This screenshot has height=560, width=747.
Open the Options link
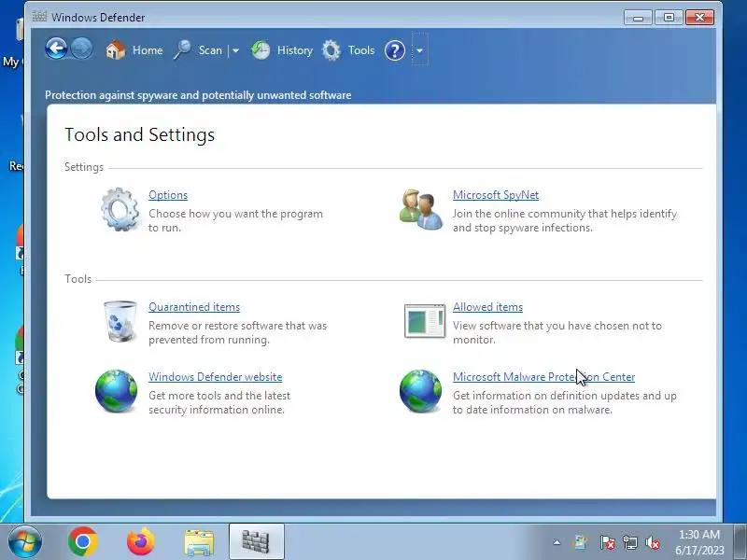168,195
